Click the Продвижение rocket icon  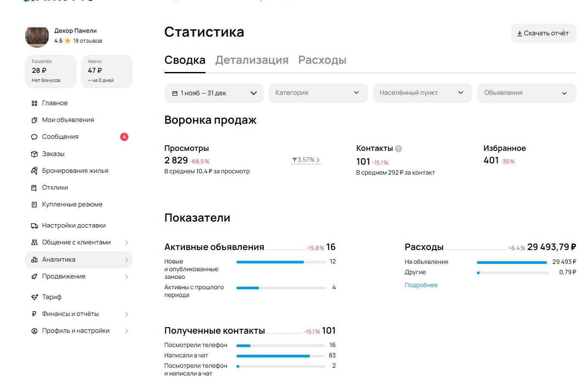34,276
